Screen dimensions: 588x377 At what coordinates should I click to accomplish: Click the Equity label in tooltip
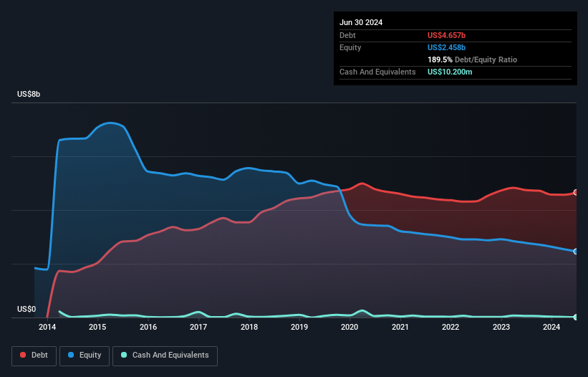point(350,47)
